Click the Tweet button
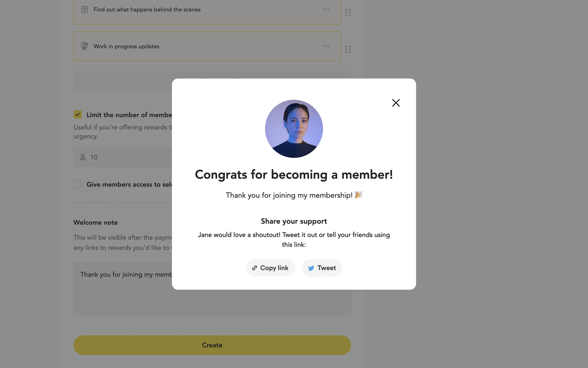The width and height of the screenshot is (588, 368). 322,268
